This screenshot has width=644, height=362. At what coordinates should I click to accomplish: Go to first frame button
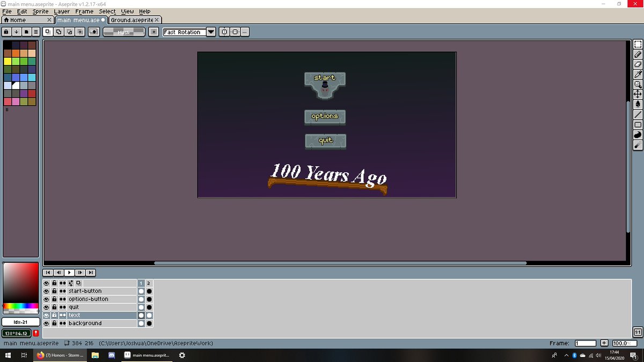[48, 272]
